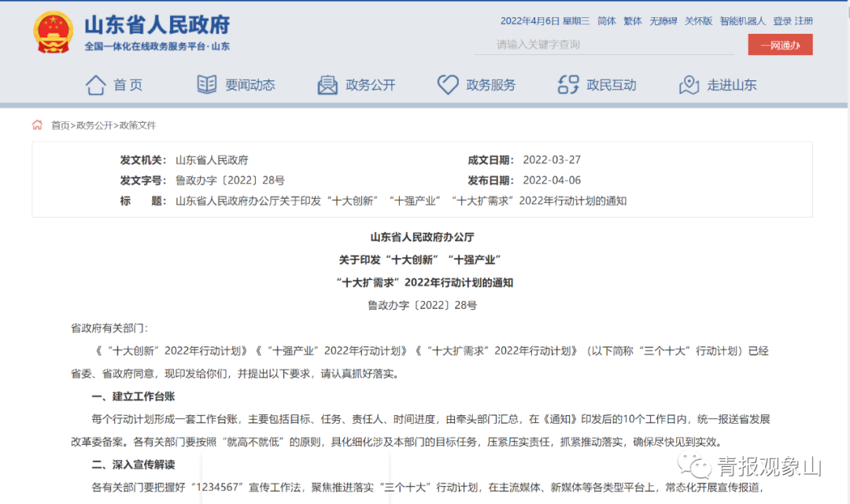Click the red breadcrumb home icon

(x=37, y=125)
